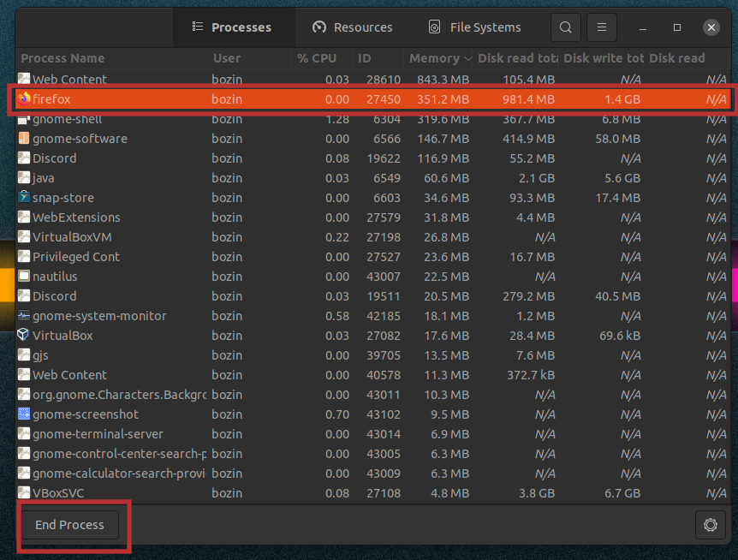The height and width of the screenshot is (560, 738).
Task: Switch to the Resources tab
Action: coord(352,27)
